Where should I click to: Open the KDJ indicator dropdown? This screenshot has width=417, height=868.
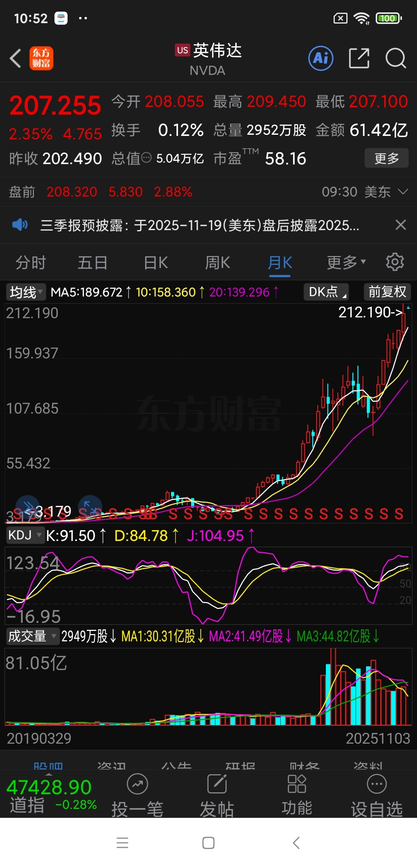point(25,535)
